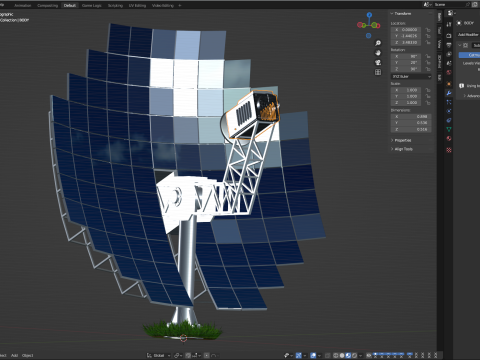Open the View sidebar tab
This screenshot has height=360, width=480.
440,43
